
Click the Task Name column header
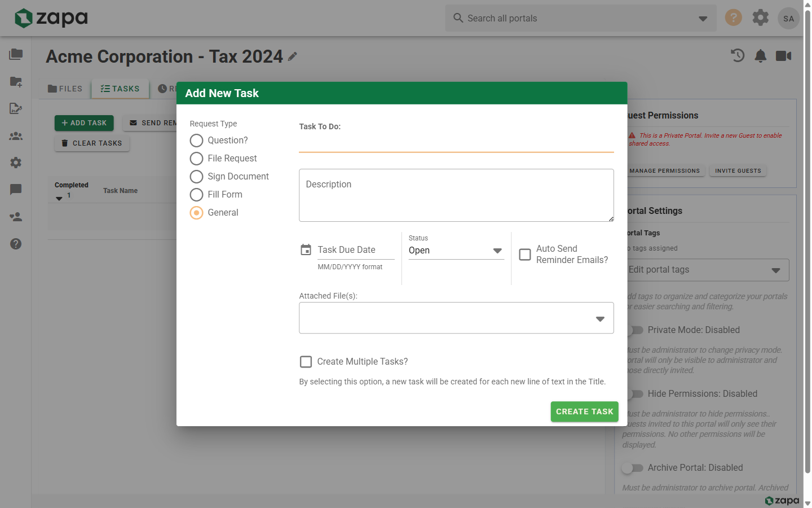click(x=120, y=191)
